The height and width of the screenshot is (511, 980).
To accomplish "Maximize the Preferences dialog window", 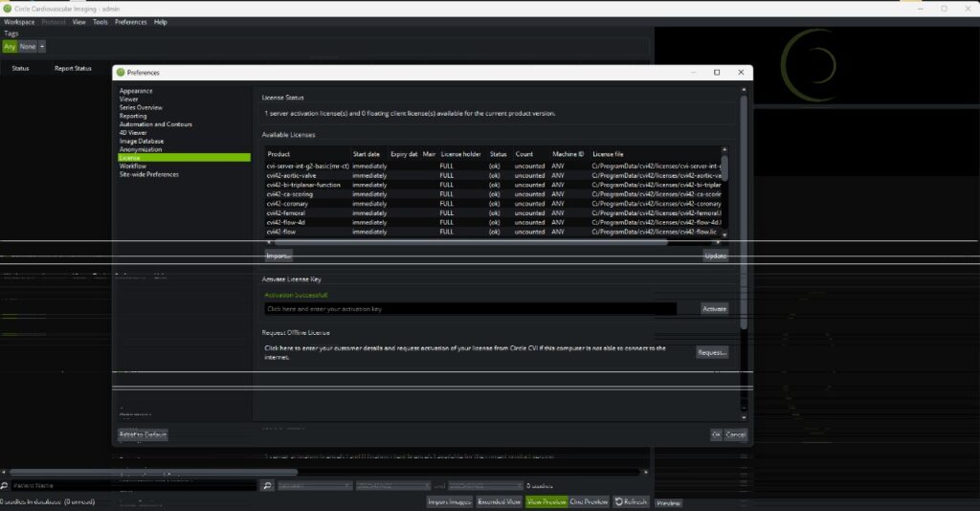I will pyautogui.click(x=717, y=72).
